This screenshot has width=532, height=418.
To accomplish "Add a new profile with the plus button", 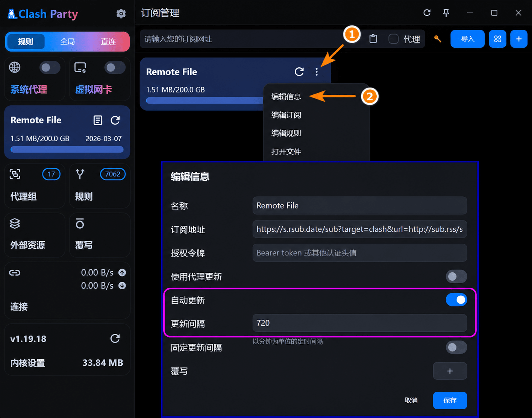I will (519, 39).
